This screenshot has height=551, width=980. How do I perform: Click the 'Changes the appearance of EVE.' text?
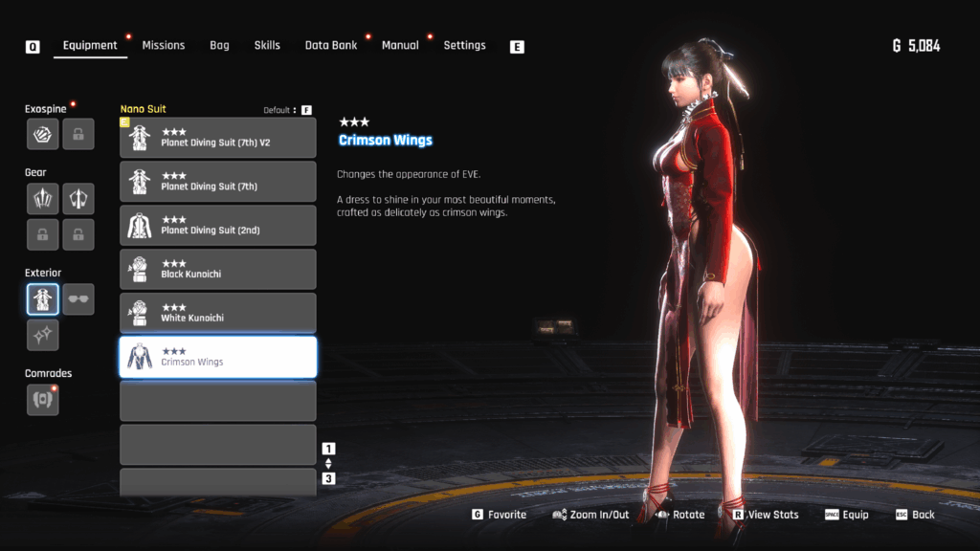point(409,174)
